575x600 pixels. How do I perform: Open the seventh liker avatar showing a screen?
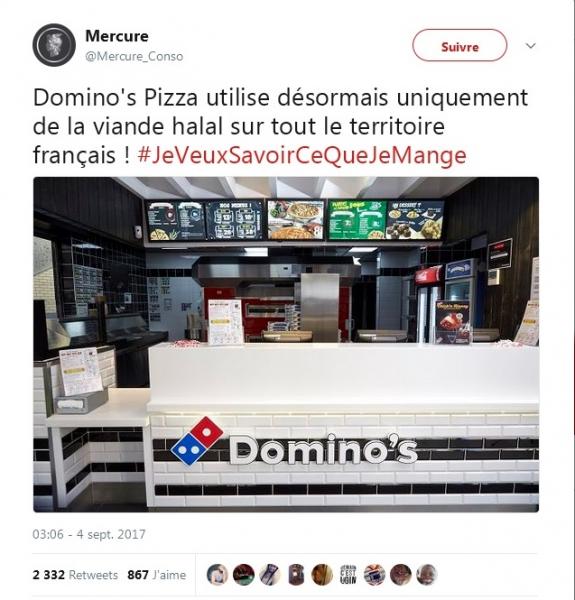pos(374,575)
